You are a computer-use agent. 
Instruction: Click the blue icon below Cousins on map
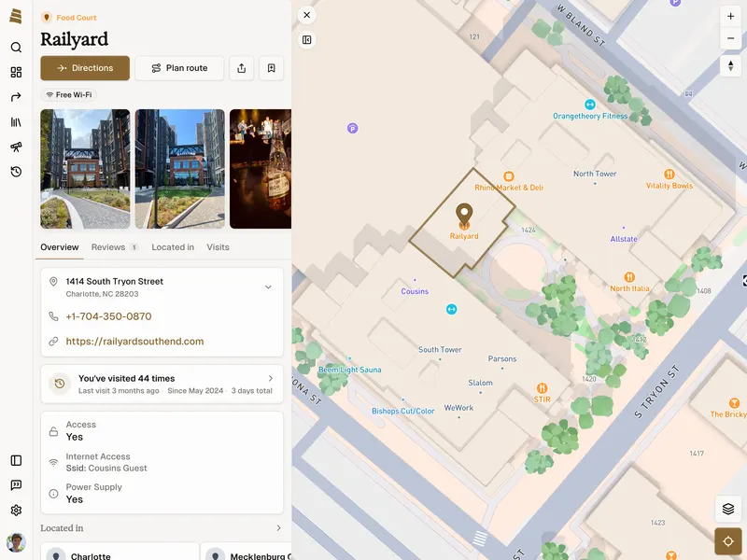pyautogui.click(x=451, y=310)
